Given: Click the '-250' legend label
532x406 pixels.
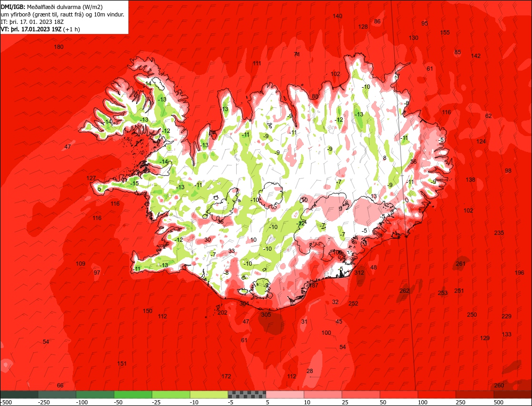Looking at the screenshot, I should pos(44,402).
